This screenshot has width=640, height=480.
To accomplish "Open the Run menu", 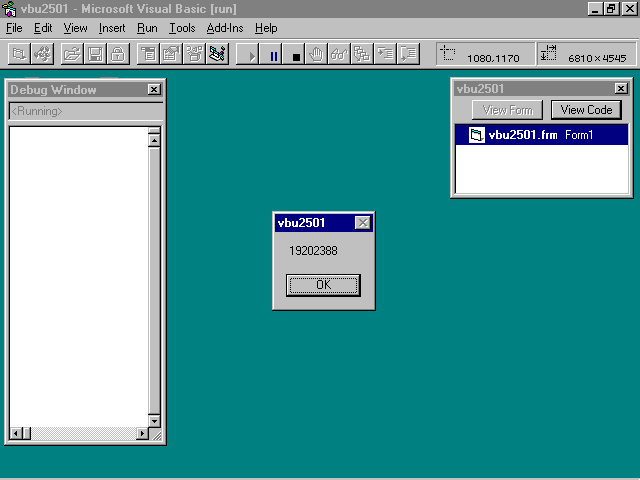I will pos(147,28).
